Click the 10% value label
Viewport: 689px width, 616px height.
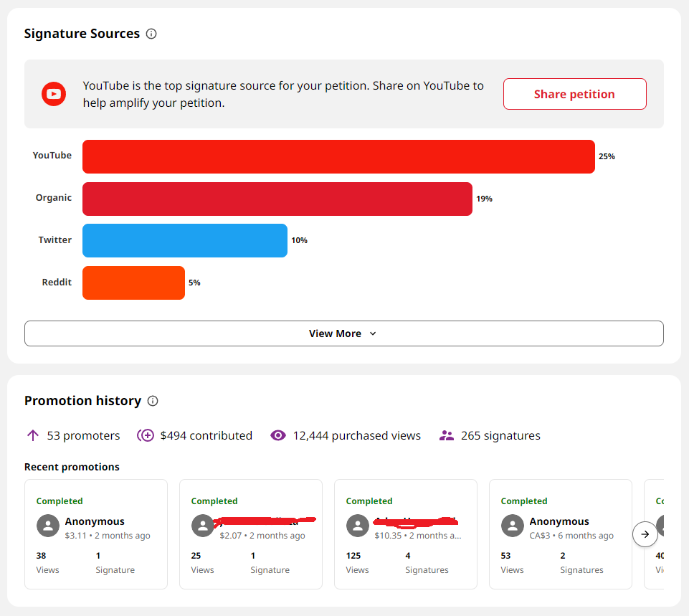pyautogui.click(x=299, y=240)
